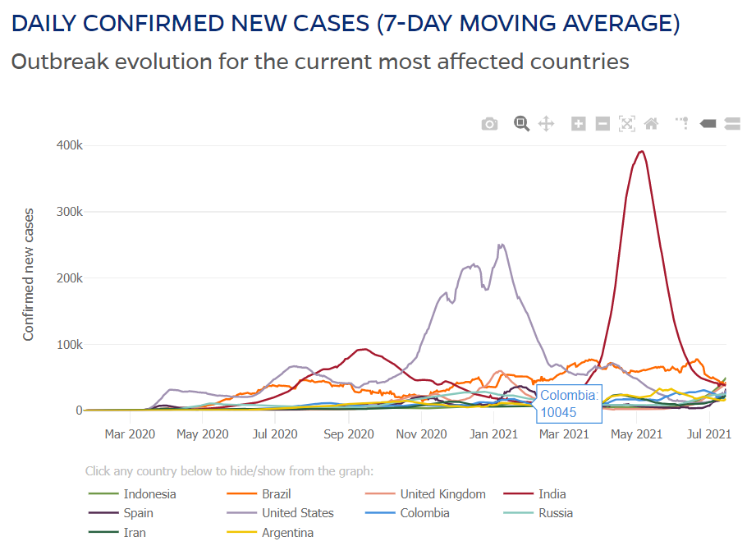
Task: Toggle United Kingdom legend entry
Action: pos(425,493)
